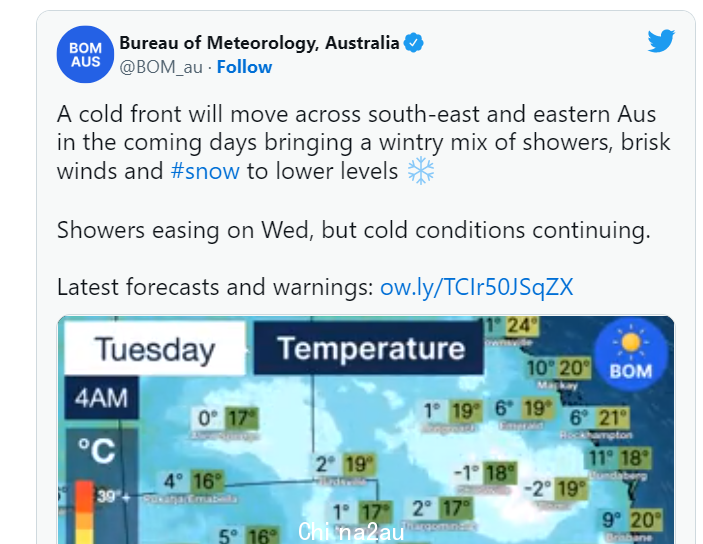Click the Temperature title banner
Viewport: 703px width, 544px height.
pyautogui.click(x=369, y=348)
